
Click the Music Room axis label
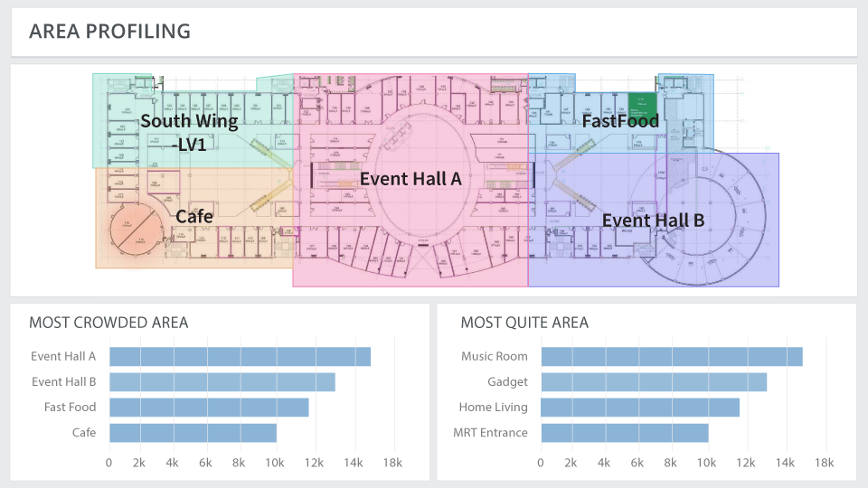click(x=494, y=357)
